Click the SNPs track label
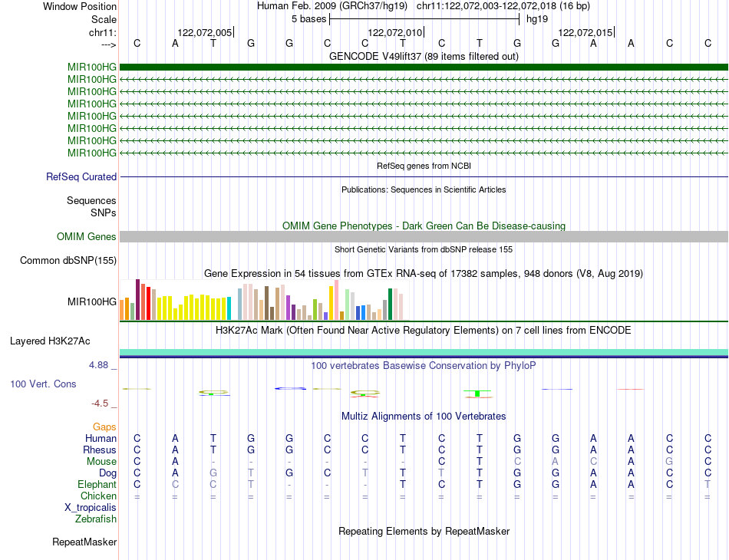 coord(104,212)
